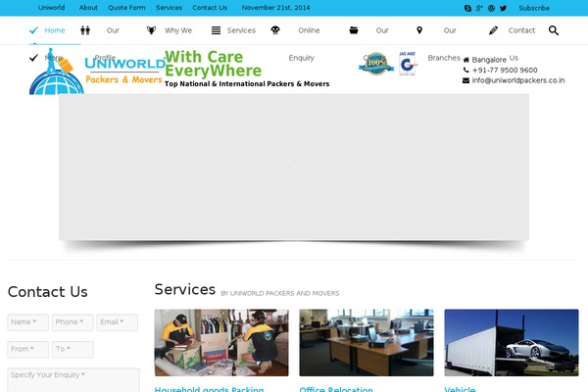Click the 100% guarantee badge

376,64
